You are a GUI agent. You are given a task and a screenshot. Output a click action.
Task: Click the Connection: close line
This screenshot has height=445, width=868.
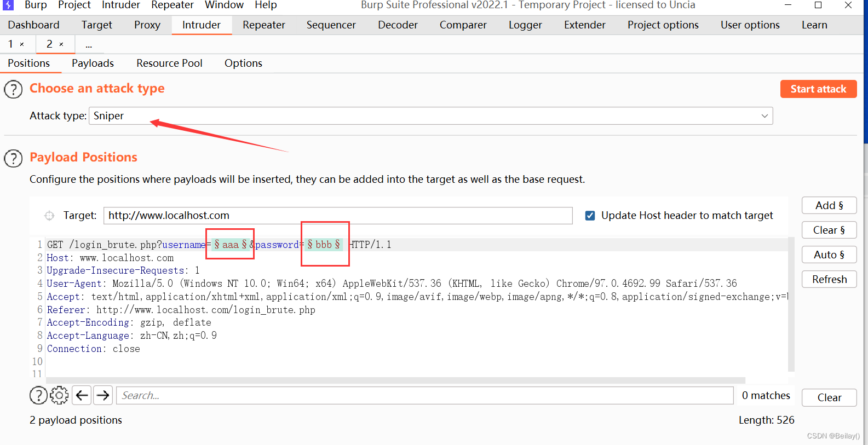(93, 349)
